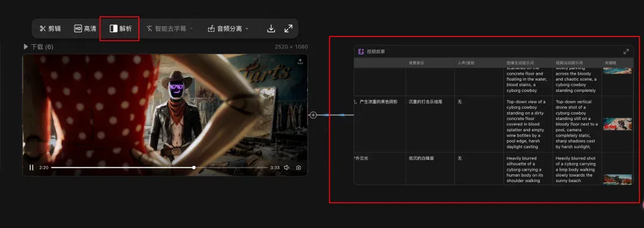Expand the 视频故事 panel to fullscreen
Screen dimensions: 644x228
(626, 52)
